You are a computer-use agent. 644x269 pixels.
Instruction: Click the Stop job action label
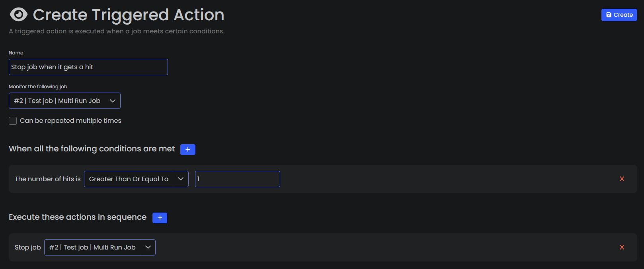[27, 248]
